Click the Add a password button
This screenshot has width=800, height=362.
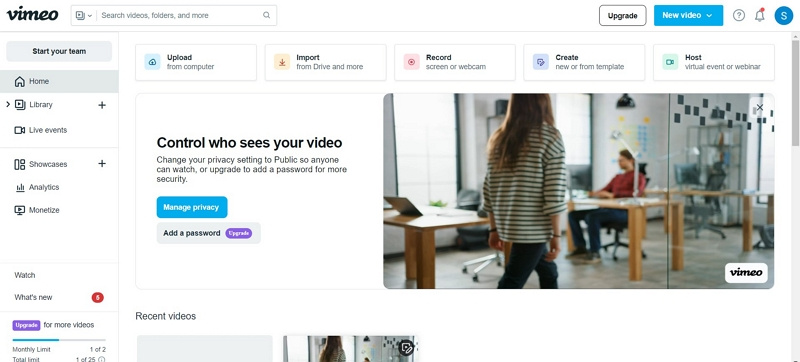click(x=209, y=233)
